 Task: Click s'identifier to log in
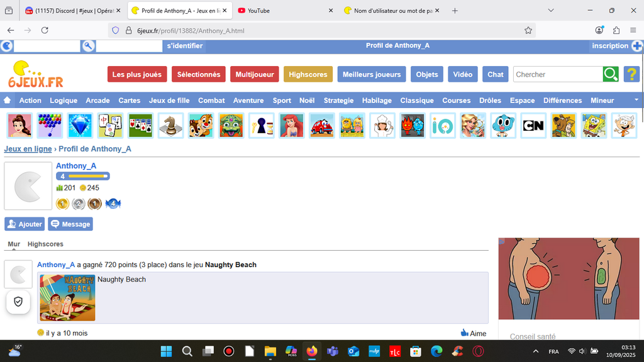coord(185,46)
